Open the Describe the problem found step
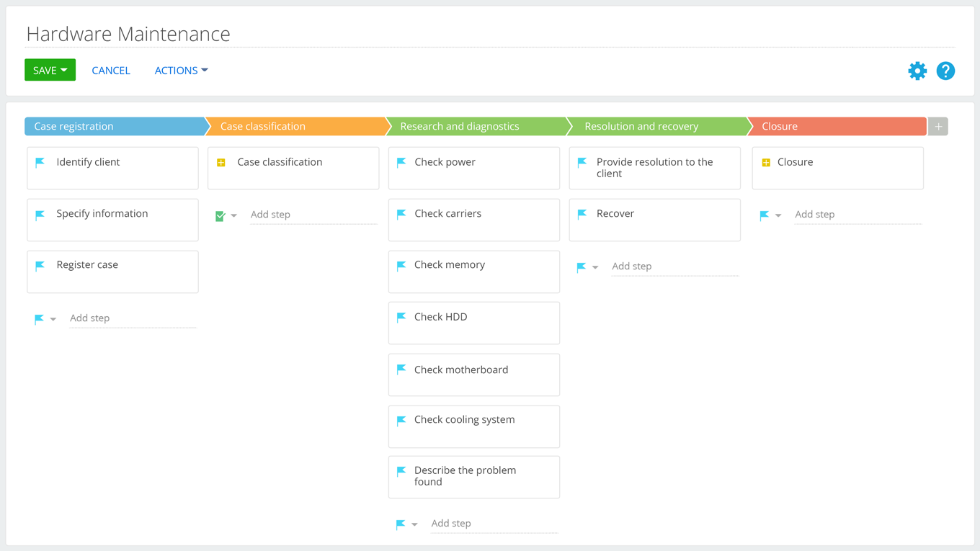 [474, 477]
